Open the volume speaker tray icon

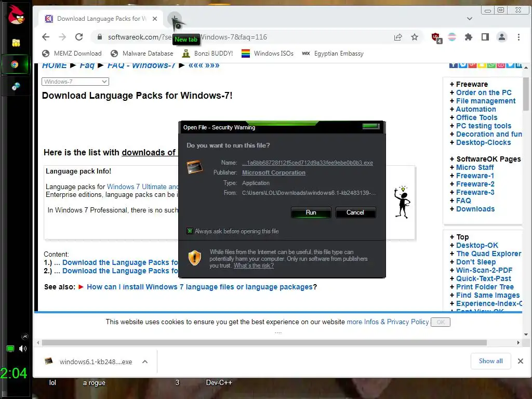click(x=23, y=349)
